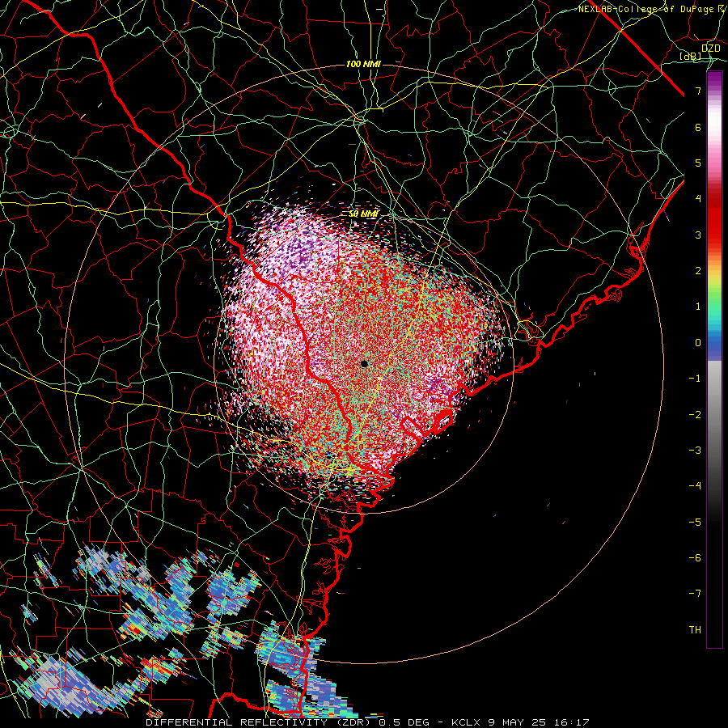Click the 3 value on the color scale
728x728 pixels.
coord(698,235)
